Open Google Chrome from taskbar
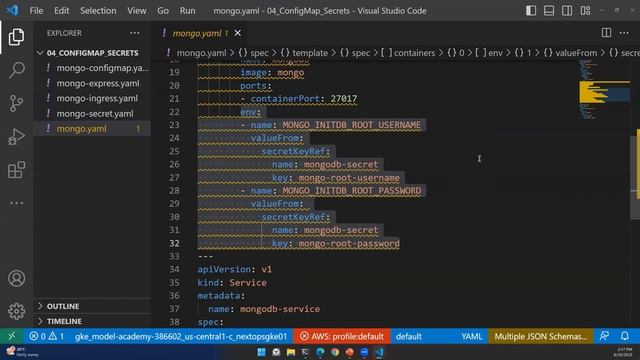Image resolution: width=640 pixels, height=360 pixels. (x=335, y=352)
